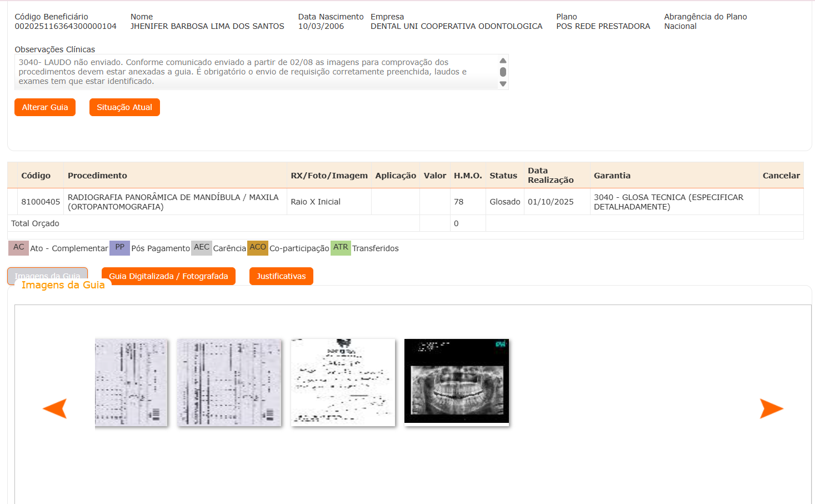Click the Carência legend label
This screenshot has width=815, height=504.
[229, 248]
